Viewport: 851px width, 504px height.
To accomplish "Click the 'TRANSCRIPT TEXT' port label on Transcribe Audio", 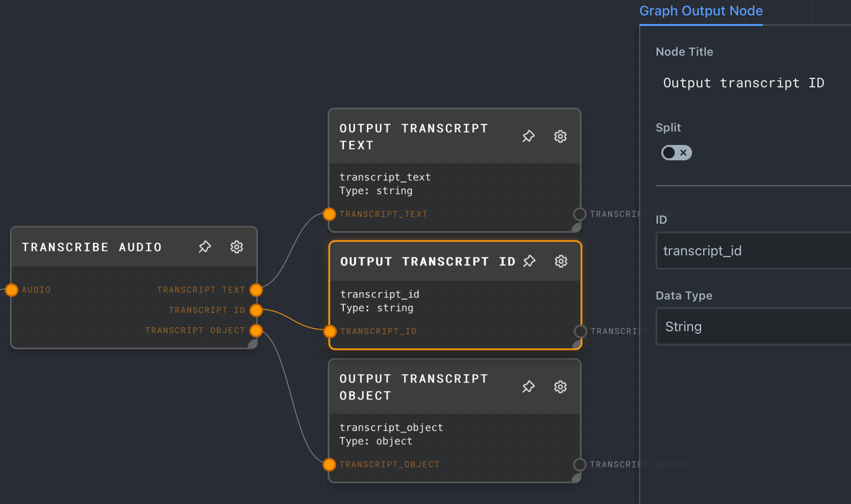I will [201, 290].
